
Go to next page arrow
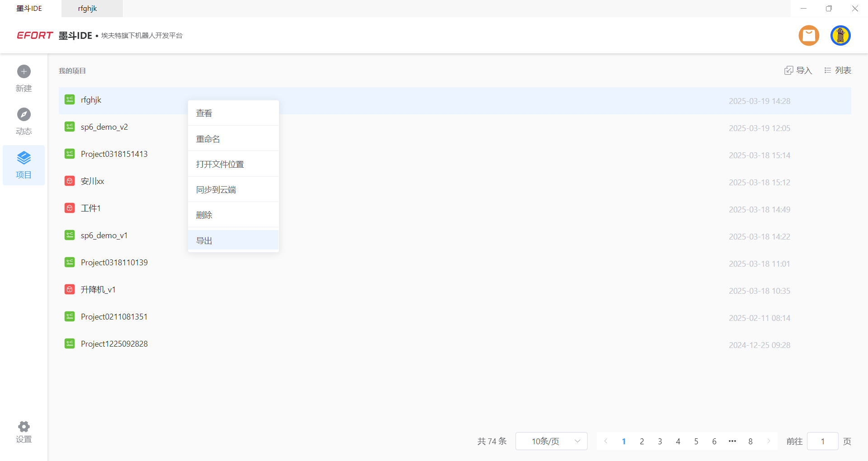(769, 441)
